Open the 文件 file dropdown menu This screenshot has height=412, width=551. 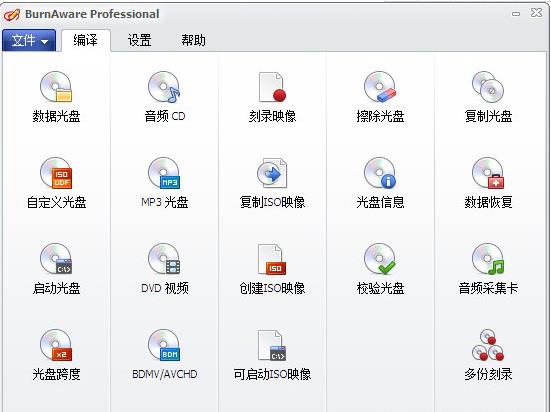tap(29, 40)
